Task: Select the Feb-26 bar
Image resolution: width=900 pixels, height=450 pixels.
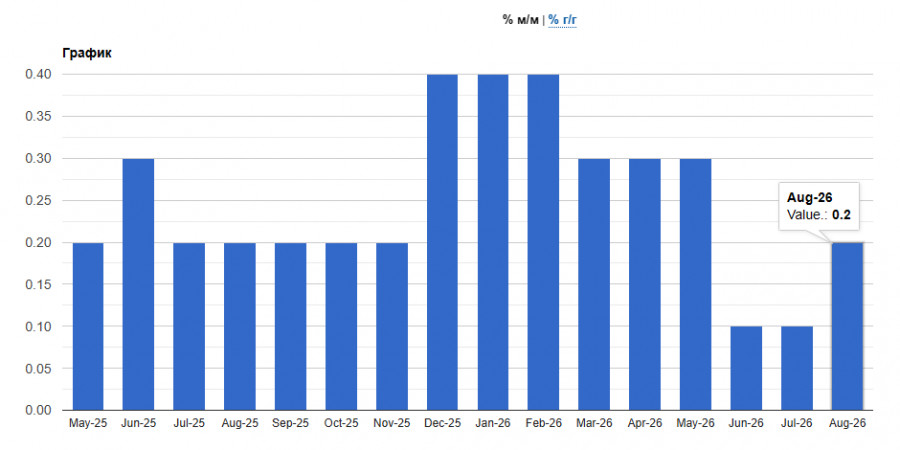Action: [543, 242]
